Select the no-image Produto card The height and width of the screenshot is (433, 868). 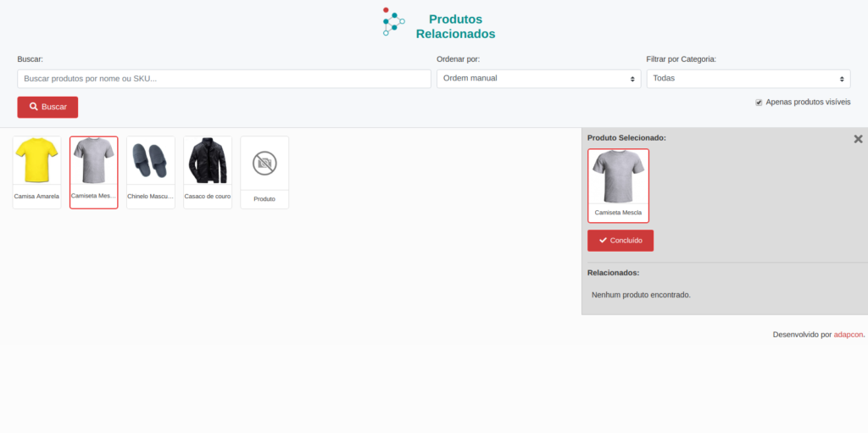[x=264, y=172]
